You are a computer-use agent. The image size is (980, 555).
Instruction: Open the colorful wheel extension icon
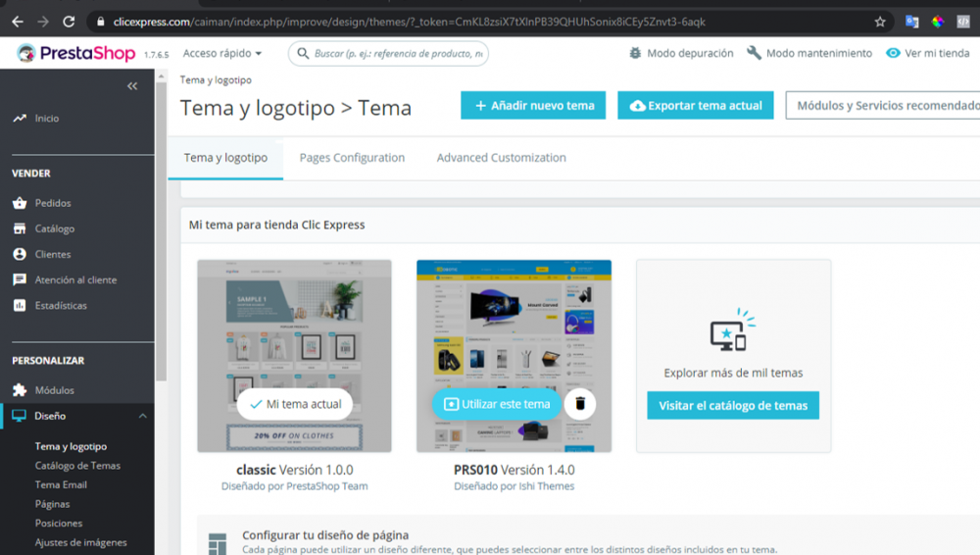coord(938,22)
